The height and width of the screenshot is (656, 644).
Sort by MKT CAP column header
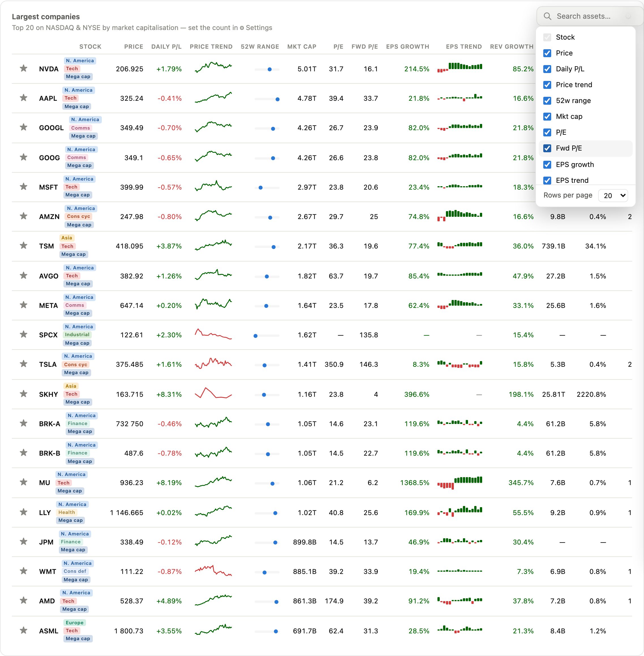(302, 47)
